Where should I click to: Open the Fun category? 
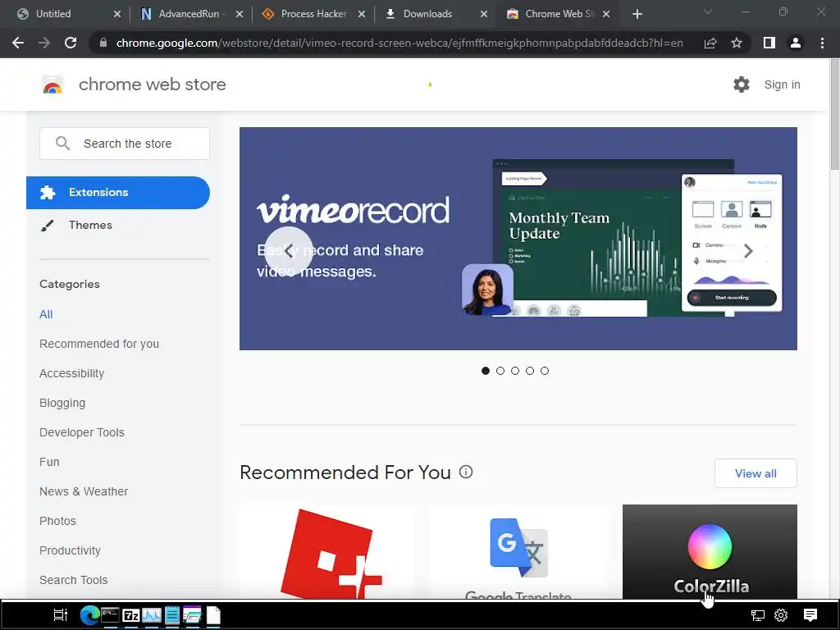pos(49,462)
